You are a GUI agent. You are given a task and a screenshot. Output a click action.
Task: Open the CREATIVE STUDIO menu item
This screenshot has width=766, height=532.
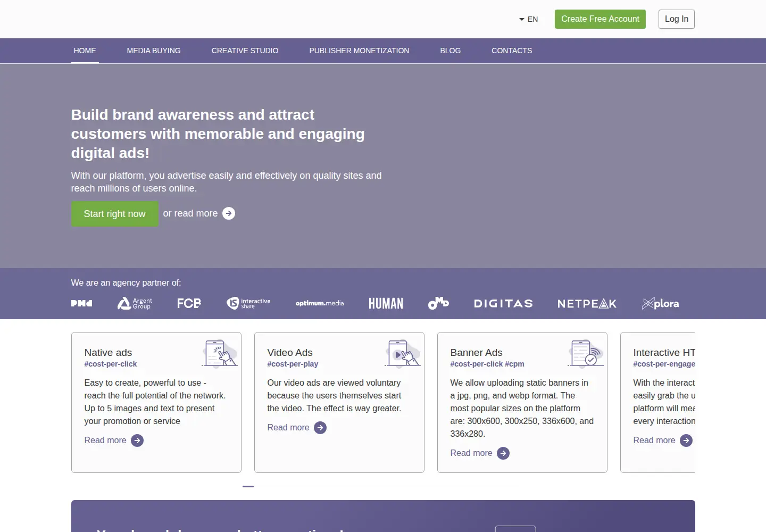click(x=245, y=51)
